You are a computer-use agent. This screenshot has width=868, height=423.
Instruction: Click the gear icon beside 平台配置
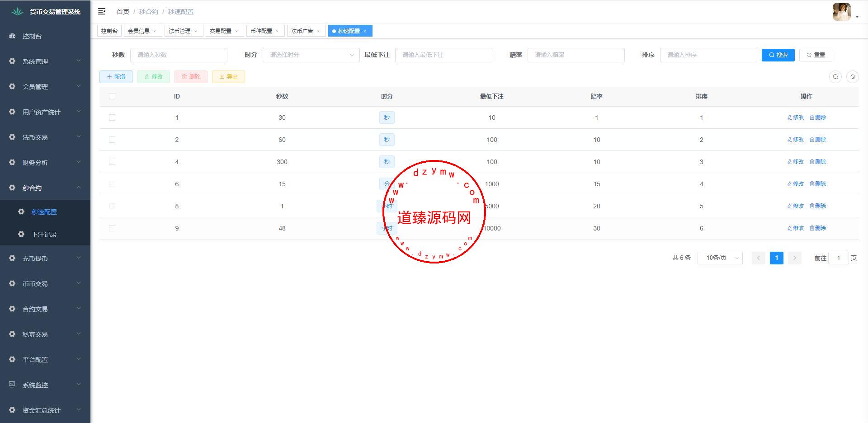tap(12, 359)
